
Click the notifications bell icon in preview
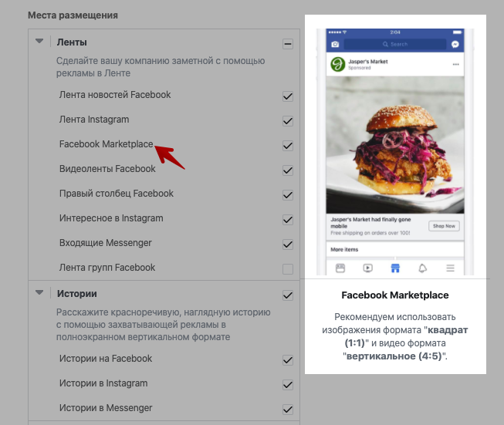pos(423,268)
